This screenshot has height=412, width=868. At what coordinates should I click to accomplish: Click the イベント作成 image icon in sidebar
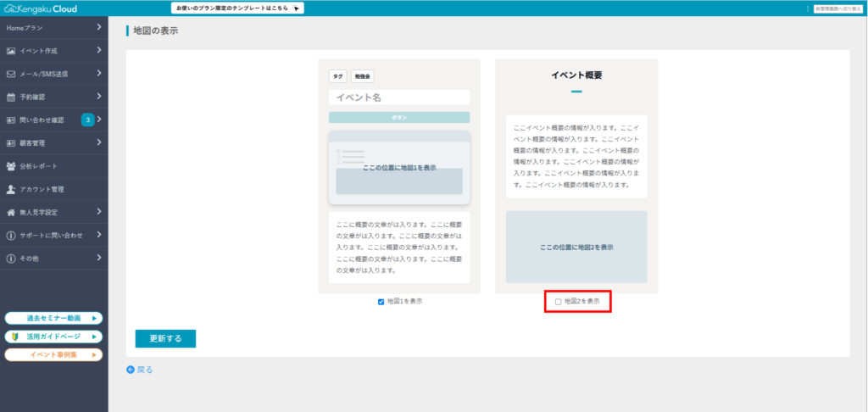[x=11, y=51]
